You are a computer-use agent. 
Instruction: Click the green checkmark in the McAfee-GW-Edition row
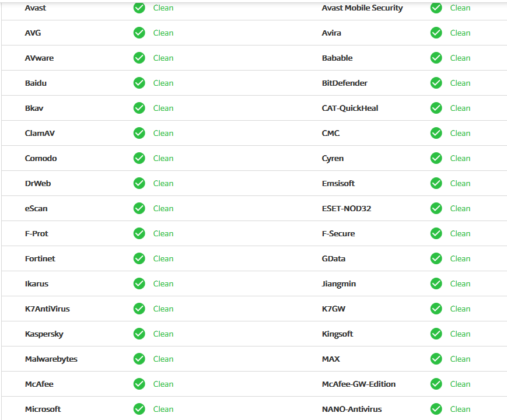pyautogui.click(x=436, y=384)
